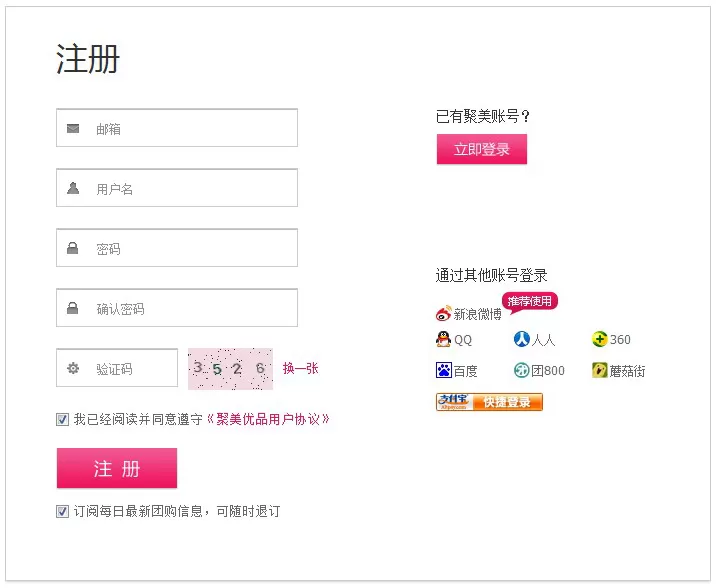Screen dimensions: 716x588
Task: Log in with the QQ penguin icon
Action: (443, 339)
